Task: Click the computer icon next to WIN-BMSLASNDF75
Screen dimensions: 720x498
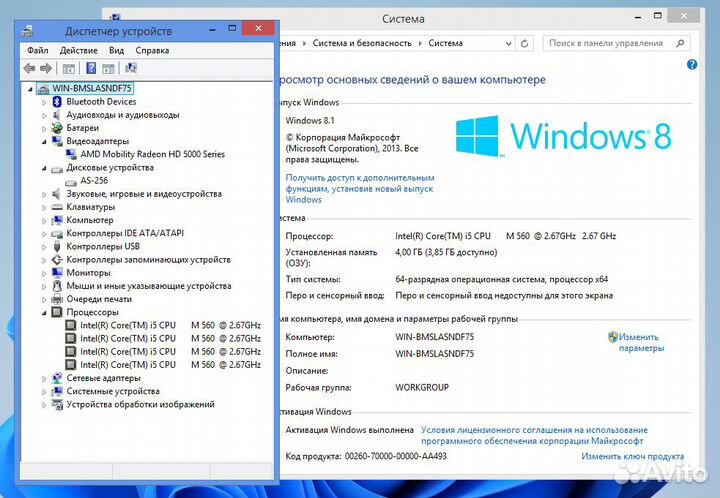Action: 43,88
